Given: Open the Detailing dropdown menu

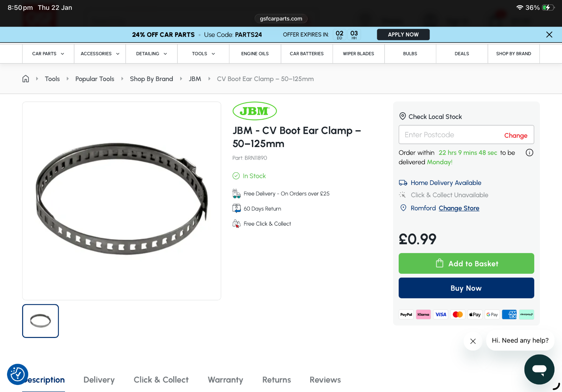Looking at the screenshot, I should 151,54.
